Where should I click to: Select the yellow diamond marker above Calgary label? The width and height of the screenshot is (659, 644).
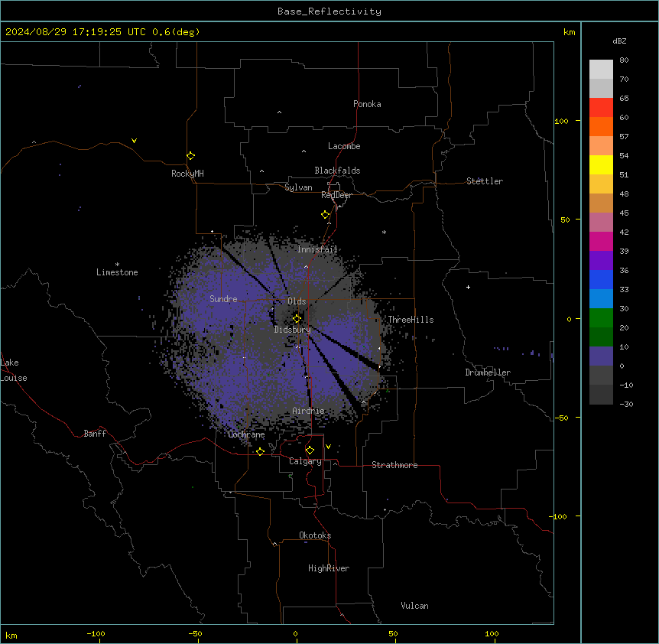click(x=310, y=450)
